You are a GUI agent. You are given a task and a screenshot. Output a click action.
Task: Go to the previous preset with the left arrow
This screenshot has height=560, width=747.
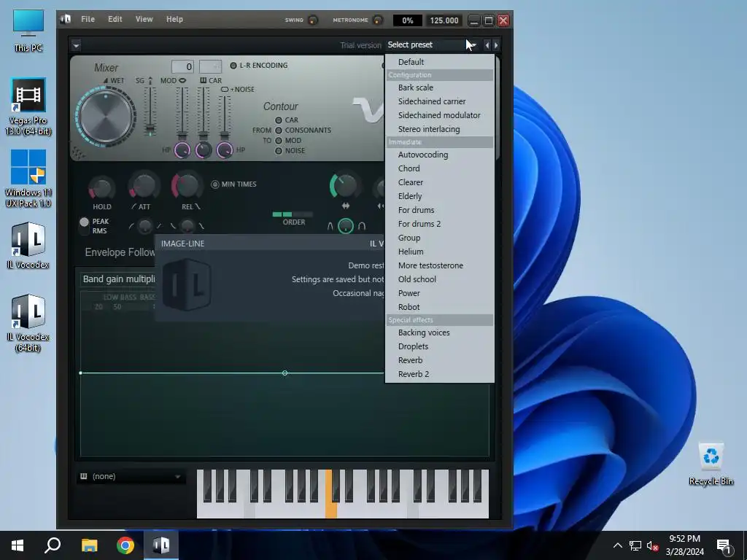coord(487,45)
